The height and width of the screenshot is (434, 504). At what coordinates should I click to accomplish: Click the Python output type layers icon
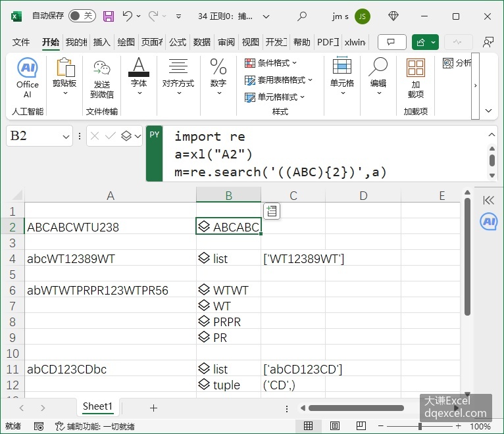pos(126,136)
